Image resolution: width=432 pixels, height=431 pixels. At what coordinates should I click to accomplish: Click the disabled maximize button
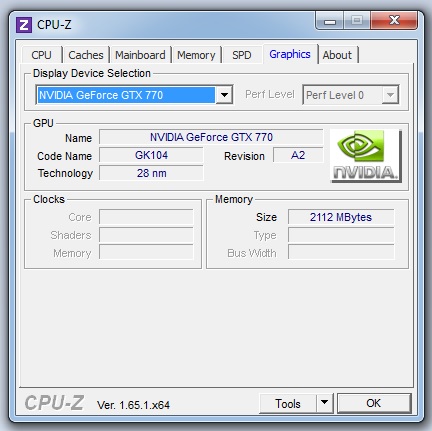357,21
